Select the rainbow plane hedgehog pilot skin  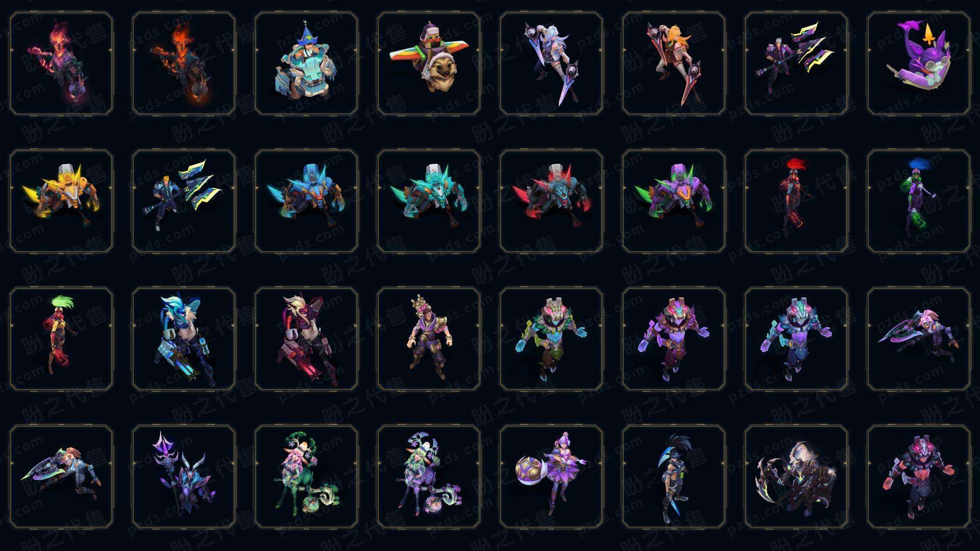pyautogui.click(x=429, y=63)
